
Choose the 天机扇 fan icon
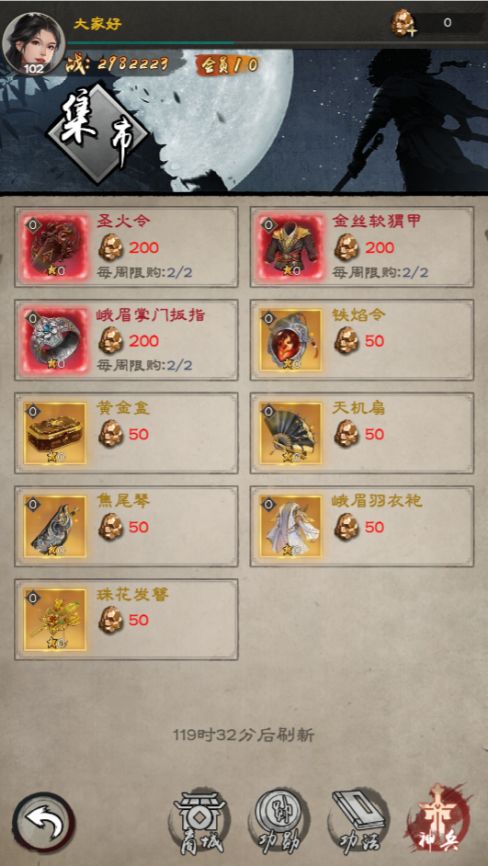pos(291,433)
